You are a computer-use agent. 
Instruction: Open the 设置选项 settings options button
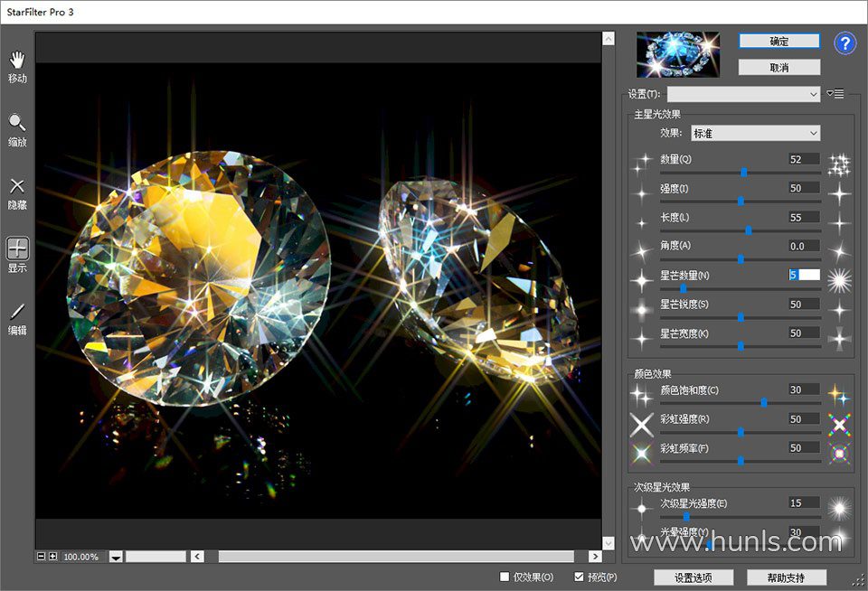[x=693, y=577]
